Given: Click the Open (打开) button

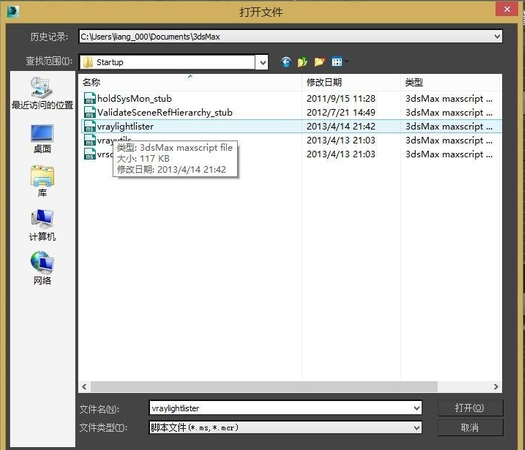Looking at the screenshot, I should tap(470, 408).
